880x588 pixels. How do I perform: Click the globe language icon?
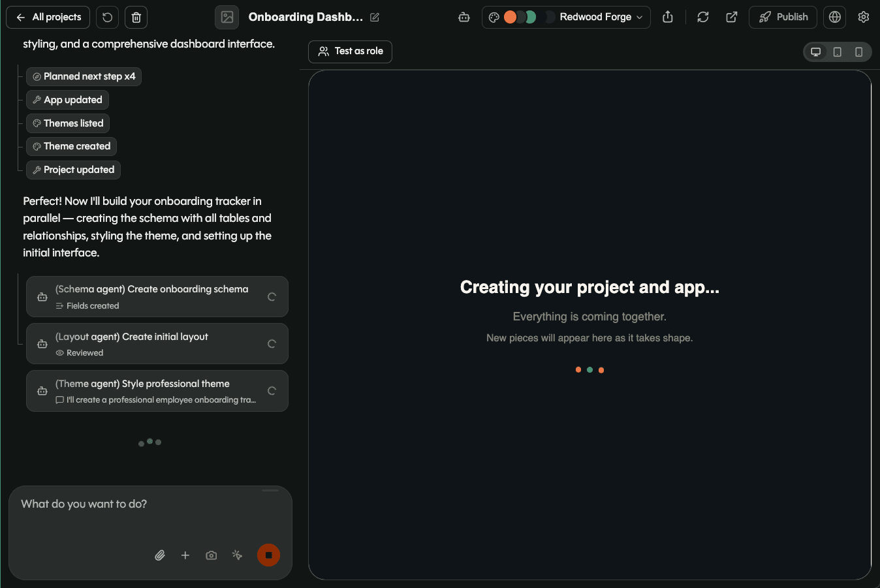835,17
